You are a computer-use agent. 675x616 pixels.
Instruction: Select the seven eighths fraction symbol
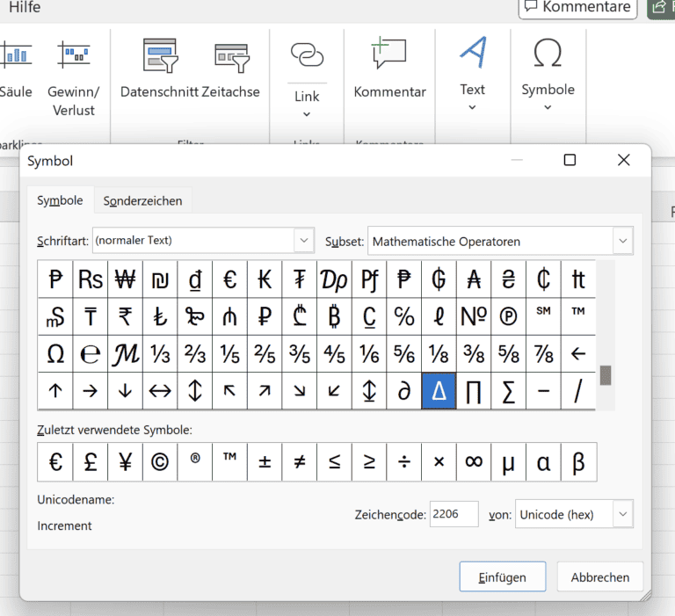pyautogui.click(x=543, y=354)
